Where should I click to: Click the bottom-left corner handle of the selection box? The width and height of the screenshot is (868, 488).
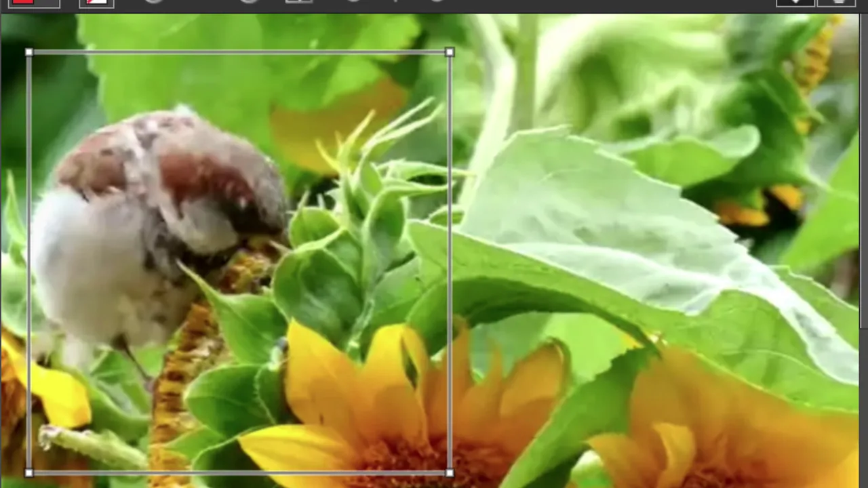point(28,473)
